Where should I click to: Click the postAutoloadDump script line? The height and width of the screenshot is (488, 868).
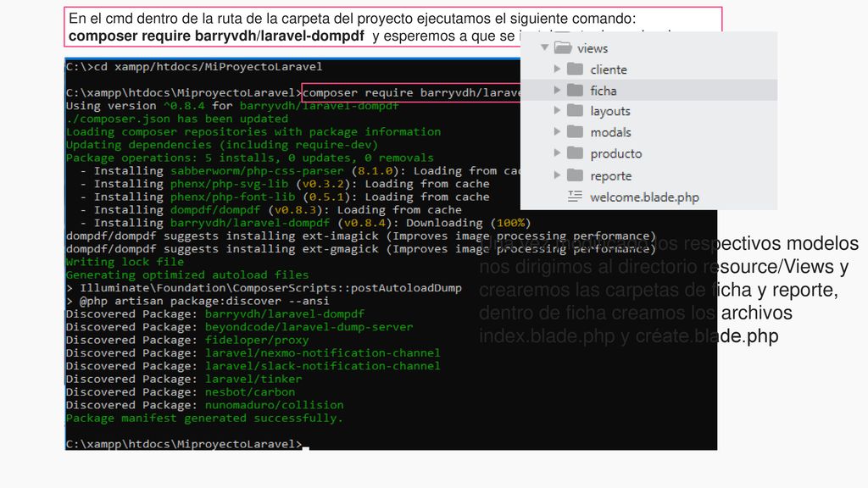[x=264, y=288]
